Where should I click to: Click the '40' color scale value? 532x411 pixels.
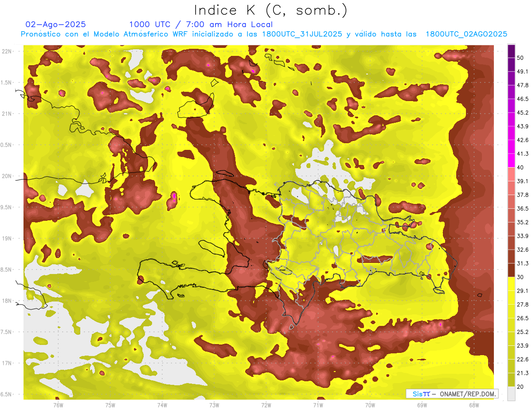pos(520,167)
